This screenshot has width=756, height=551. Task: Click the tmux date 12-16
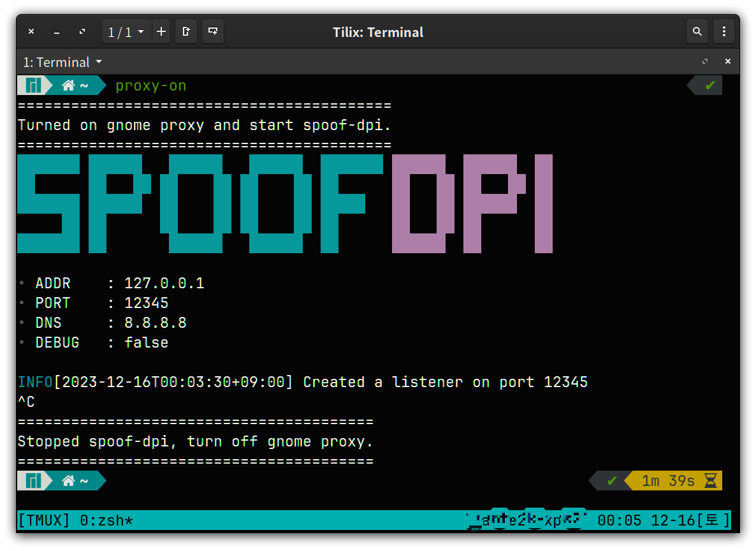(673, 520)
